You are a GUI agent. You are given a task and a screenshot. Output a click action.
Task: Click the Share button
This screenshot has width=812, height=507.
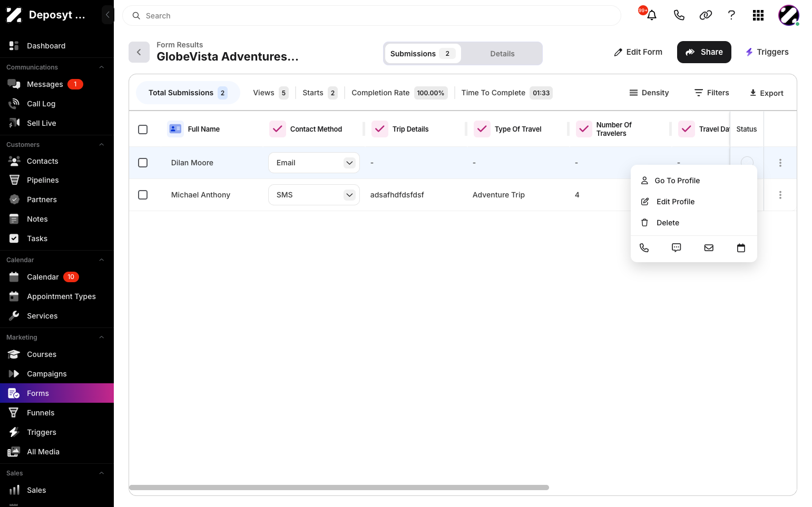point(704,52)
